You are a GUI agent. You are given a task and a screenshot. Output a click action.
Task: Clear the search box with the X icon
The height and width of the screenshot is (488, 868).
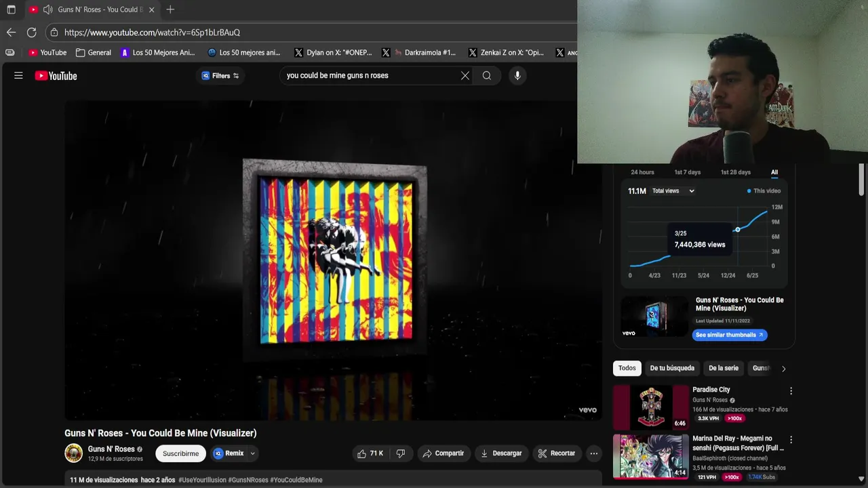point(465,76)
